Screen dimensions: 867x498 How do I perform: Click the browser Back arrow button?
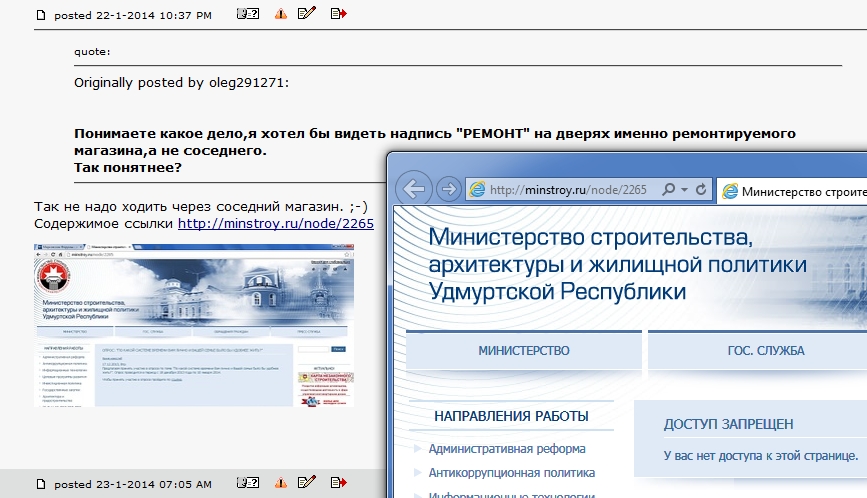[414, 190]
